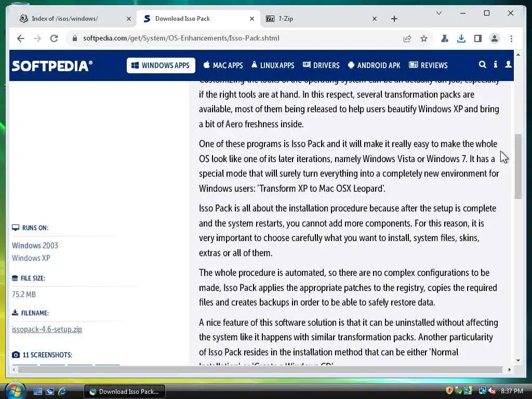Image resolution: width=532 pixels, height=399 pixels.
Task: Click the Softpedia logo
Action: click(x=52, y=65)
